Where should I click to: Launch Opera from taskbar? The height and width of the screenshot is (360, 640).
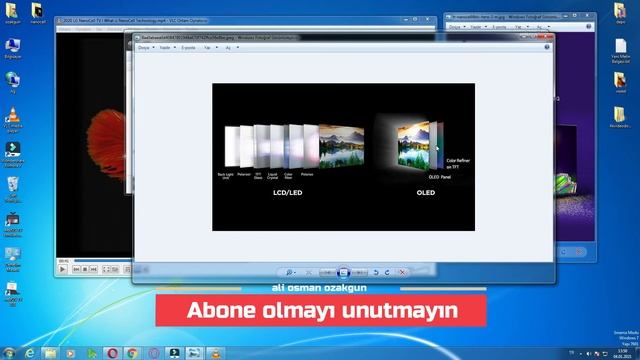click(112, 353)
